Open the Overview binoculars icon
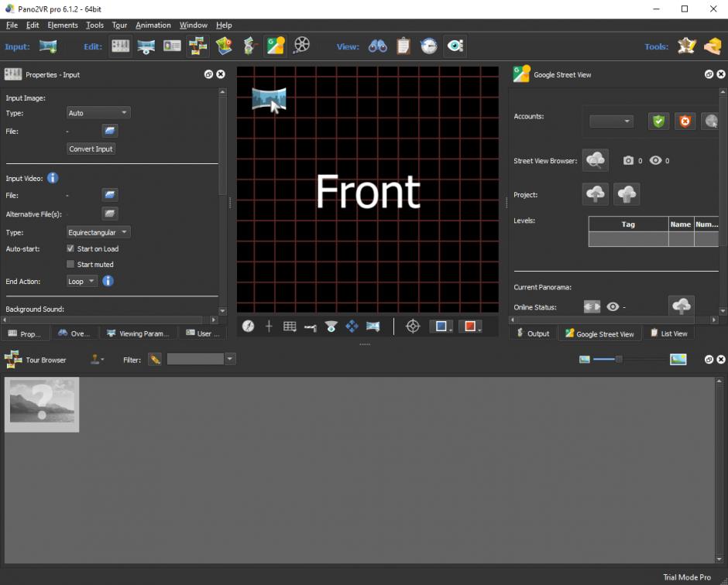 tap(377, 46)
